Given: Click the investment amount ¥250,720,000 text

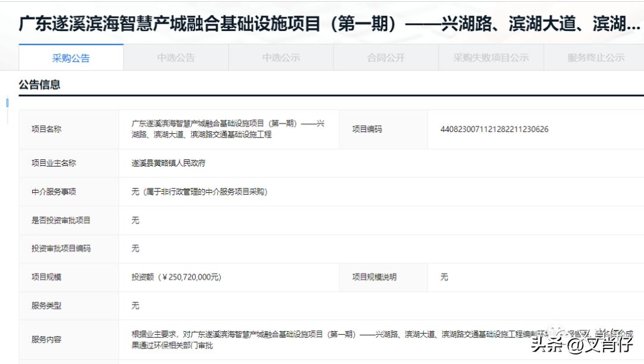Looking at the screenshot, I should pyautogui.click(x=175, y=277).
